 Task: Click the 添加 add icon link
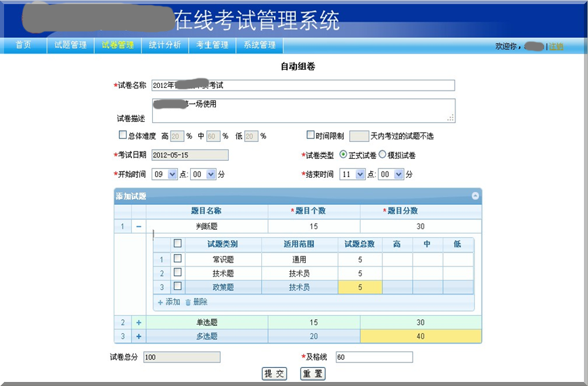point(168,302)
